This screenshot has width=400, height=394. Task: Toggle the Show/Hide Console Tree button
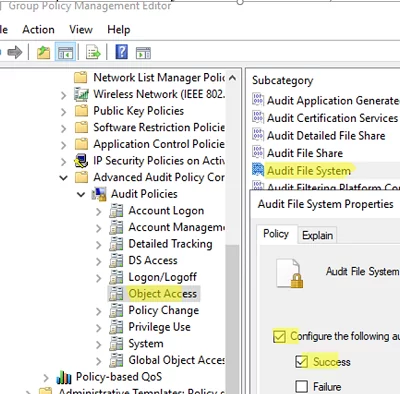[x=65, y=52]
